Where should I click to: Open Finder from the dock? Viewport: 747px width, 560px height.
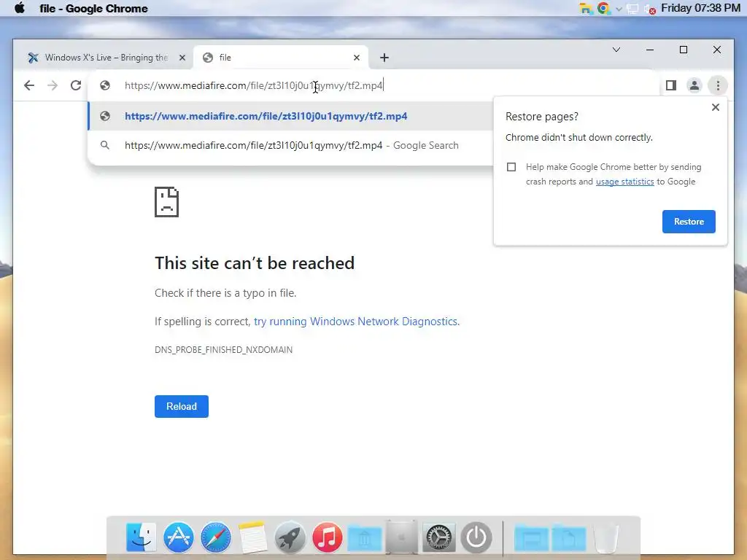pos(141,537)
